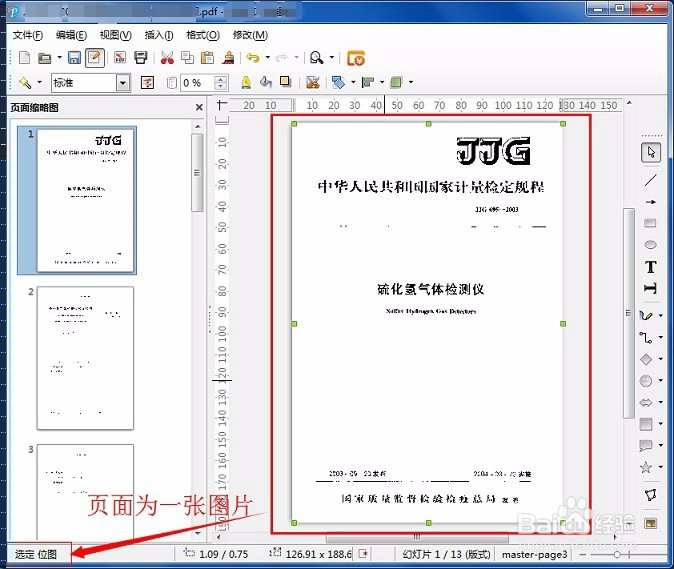Select the Connector tool

coord(646,337)
